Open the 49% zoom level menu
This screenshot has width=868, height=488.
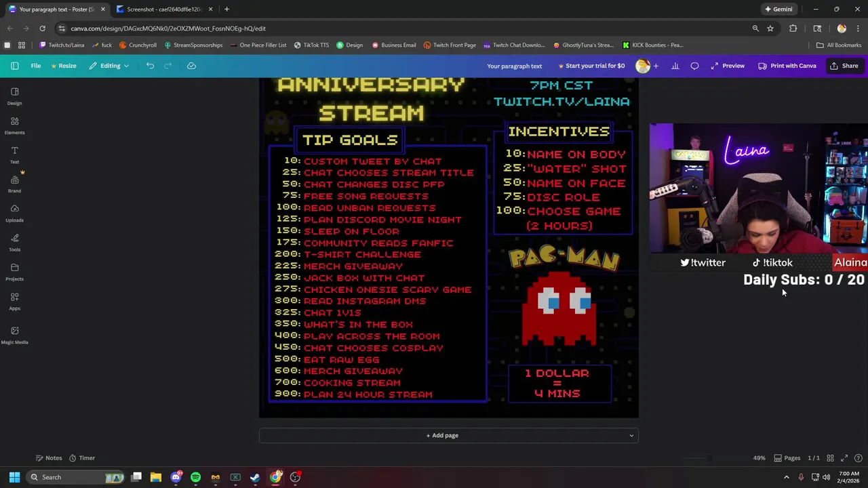tap(759, 458)
